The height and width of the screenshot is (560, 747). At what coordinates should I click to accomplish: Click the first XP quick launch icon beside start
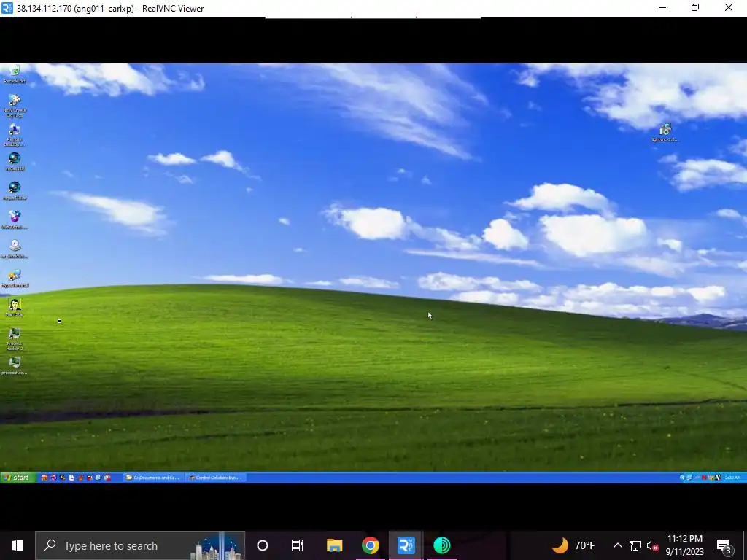pyautogui.click(x=44, y=478)
